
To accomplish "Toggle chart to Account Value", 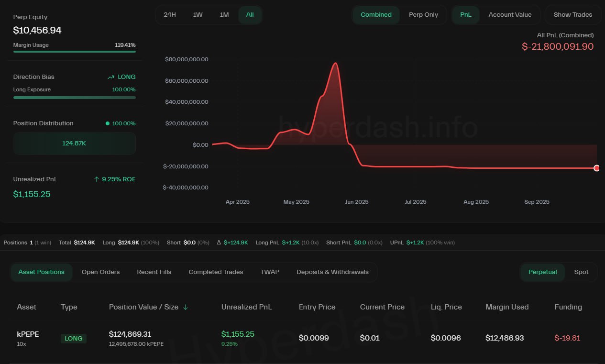I will point(510,15).
